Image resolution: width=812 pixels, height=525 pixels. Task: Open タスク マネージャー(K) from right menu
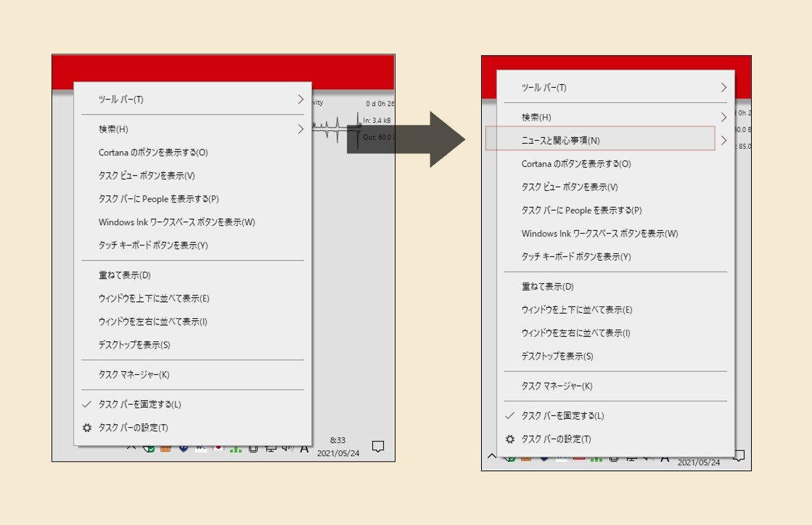pyautogui.click(x=616, y=386)
